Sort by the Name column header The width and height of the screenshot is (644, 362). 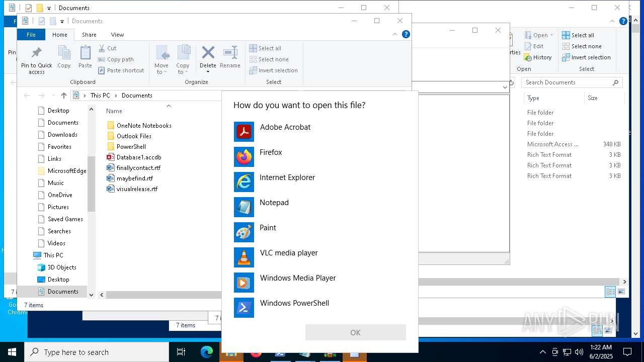point(114,111)
